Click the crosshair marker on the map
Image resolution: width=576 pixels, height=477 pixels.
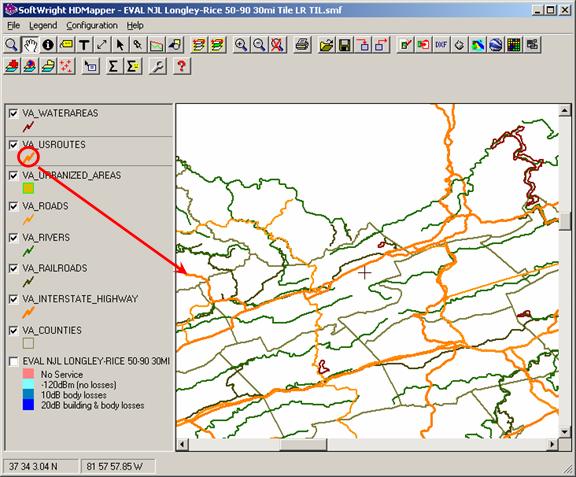[364, 273]
